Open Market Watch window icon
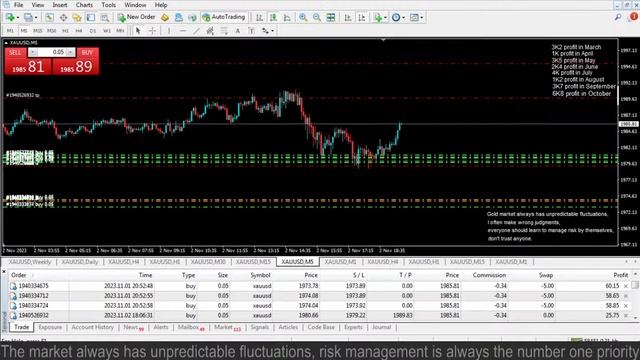Image resolution: width=640 pixels, height=360 pixels. click(x=49, y=18)
